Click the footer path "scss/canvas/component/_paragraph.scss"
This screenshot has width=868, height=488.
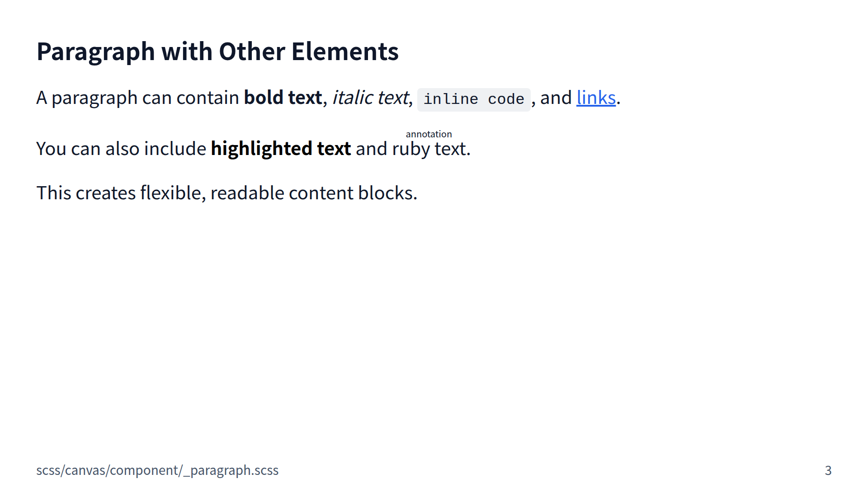coord(157,470)
